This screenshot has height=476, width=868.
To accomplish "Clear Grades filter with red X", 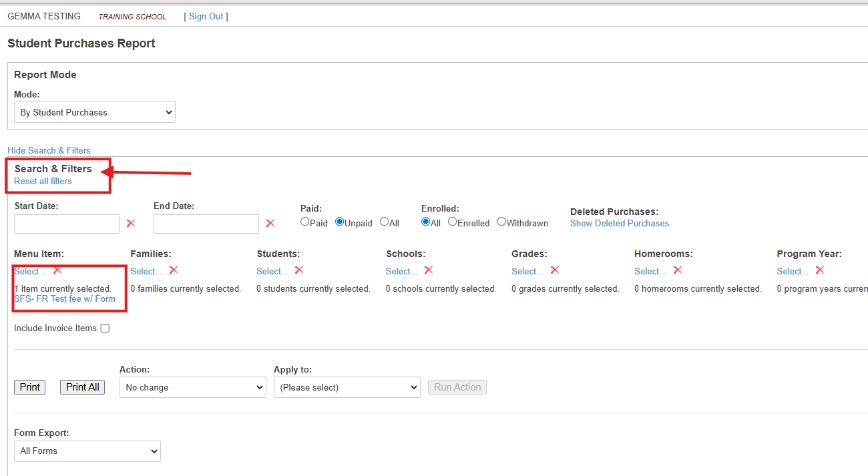I will pyautogui.click(x=555, y=270).
